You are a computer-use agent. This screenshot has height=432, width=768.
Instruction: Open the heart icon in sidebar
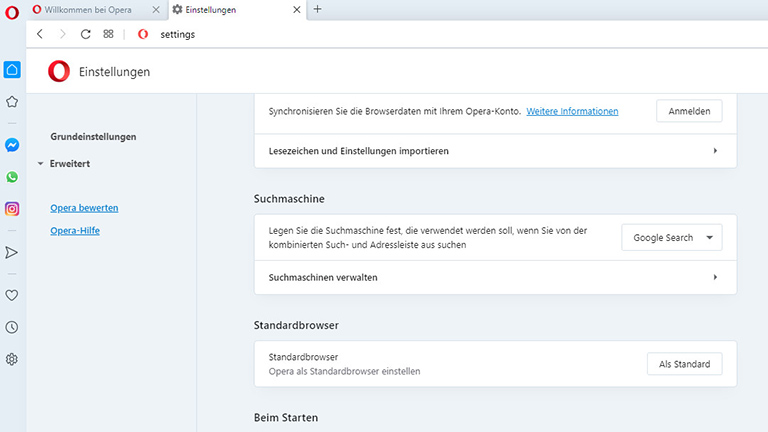click(x=12, y=295)
